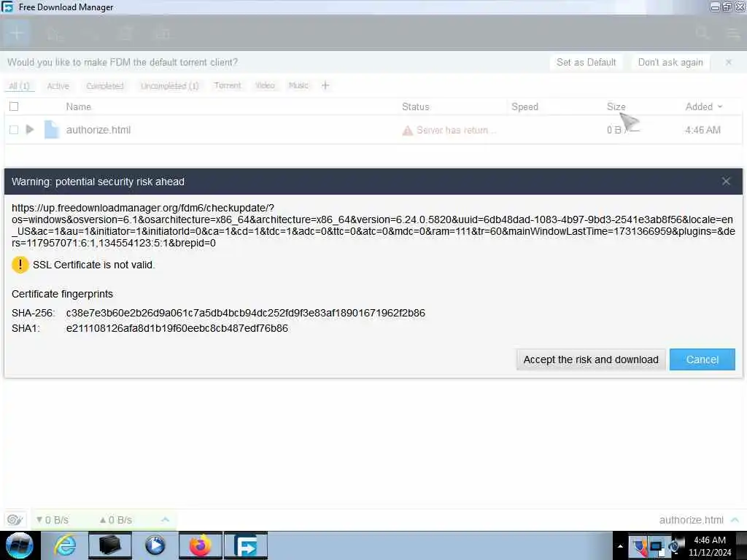Click Don't ask again button
Screen dimensions: 747x560
coord(670,63)
